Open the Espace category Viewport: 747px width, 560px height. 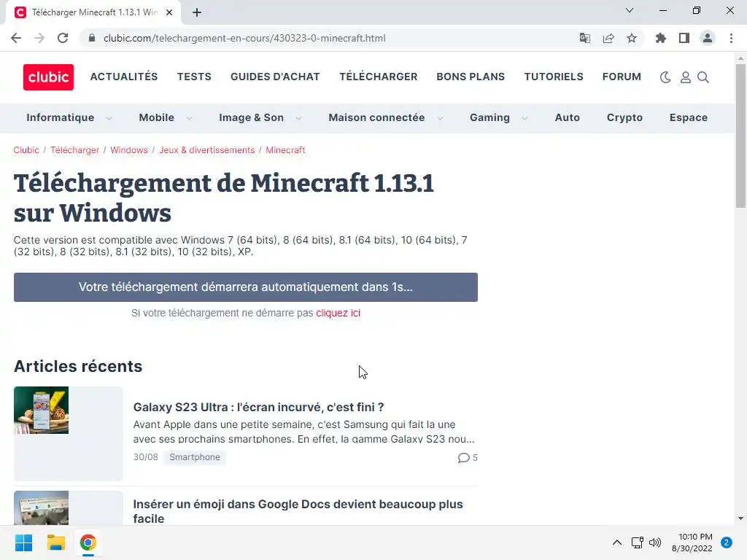tap(689, 117)
